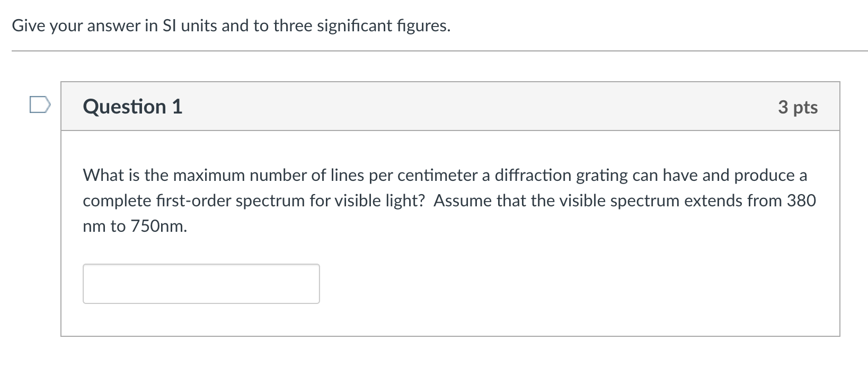Click the gray Question 1 header bar

pos(450,106)
